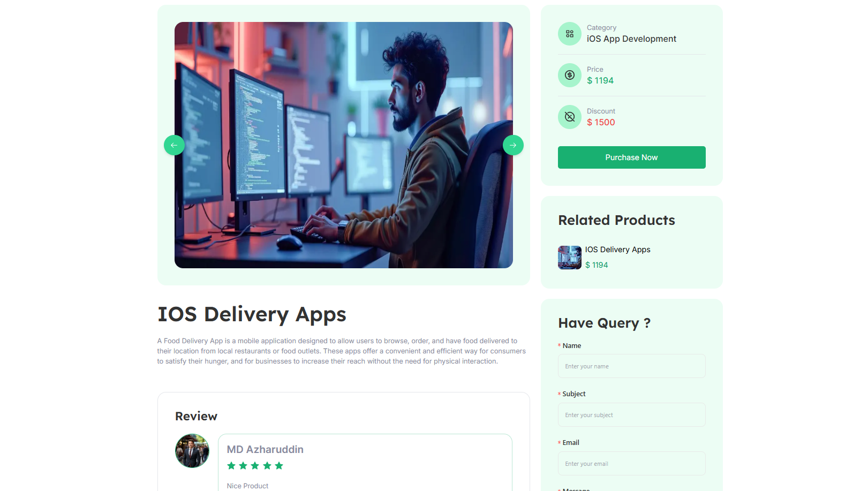Viewport: 868px width, 491px height.
Task: Click the 'Review' section heading
Action: coord(196,417)
